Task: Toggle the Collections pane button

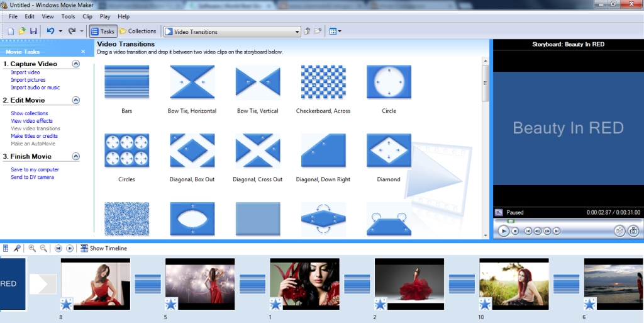Action: [138, 31]
